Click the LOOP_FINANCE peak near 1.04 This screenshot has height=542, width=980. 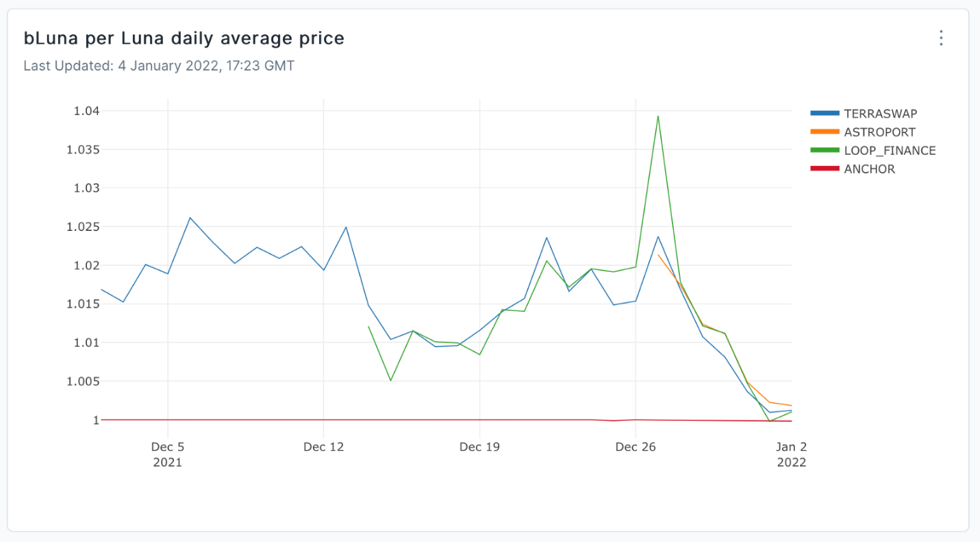tap(657, 116)
